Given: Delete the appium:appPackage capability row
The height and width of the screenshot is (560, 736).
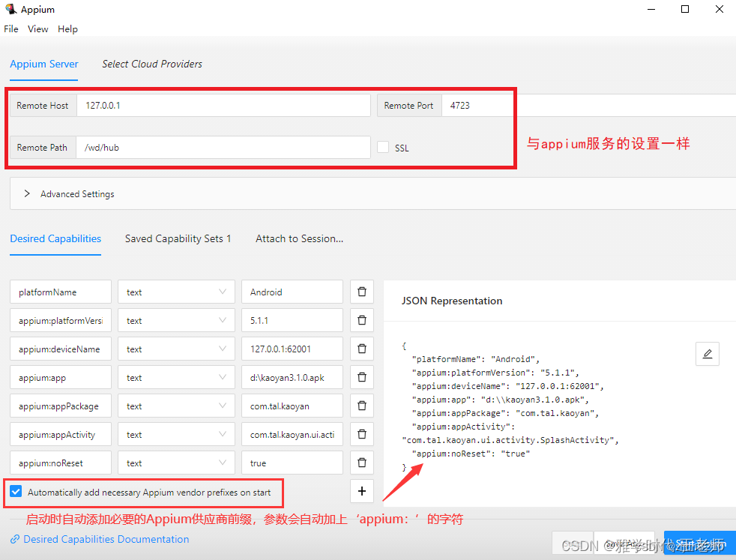Looking at the screenshot, I should 362,406.
